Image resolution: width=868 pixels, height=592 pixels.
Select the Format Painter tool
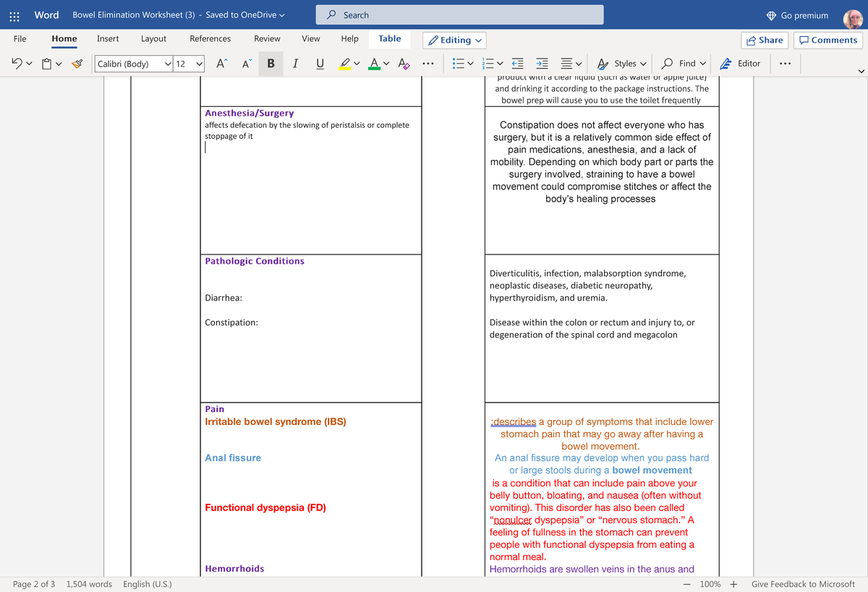coord(77,64)
